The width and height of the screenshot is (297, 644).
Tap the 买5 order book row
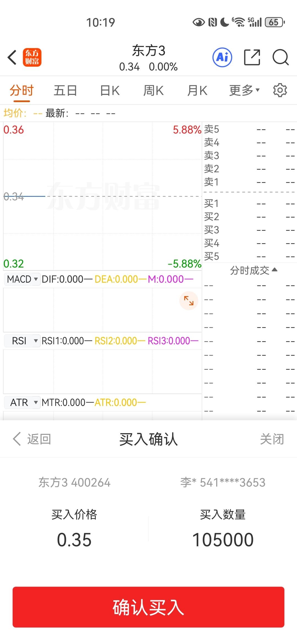pyautogui.click(x=249, y=256)
